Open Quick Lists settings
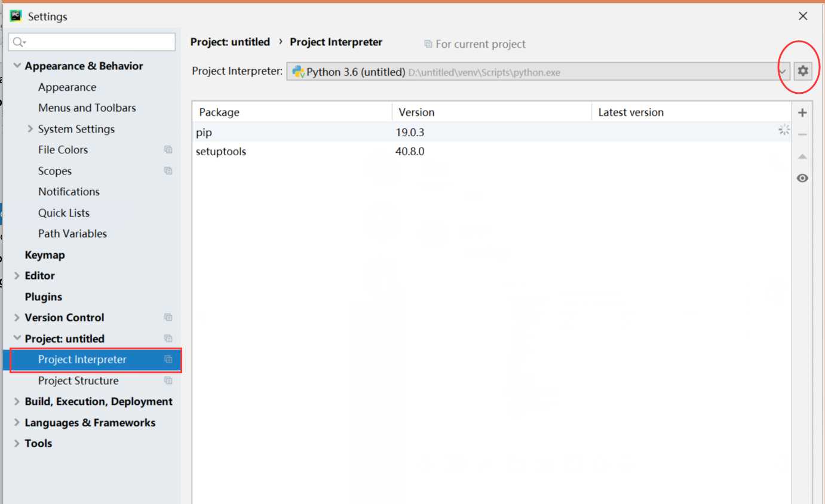This screenshot has width=825, height=504. point(64,213)
